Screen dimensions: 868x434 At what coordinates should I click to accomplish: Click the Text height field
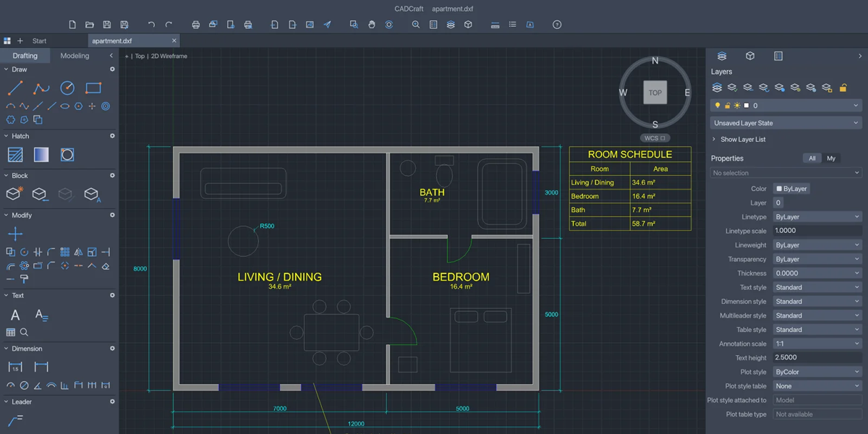(x=817, y=358)
